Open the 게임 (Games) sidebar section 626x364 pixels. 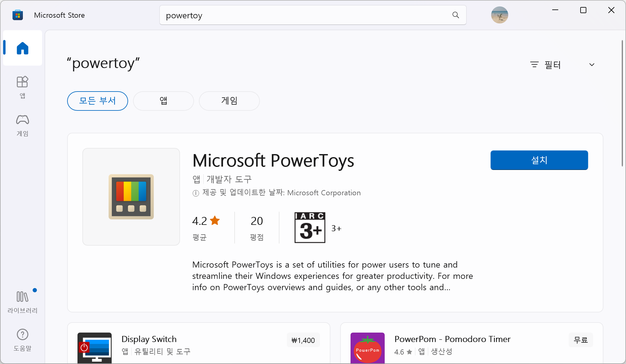[x=23, y=125]
